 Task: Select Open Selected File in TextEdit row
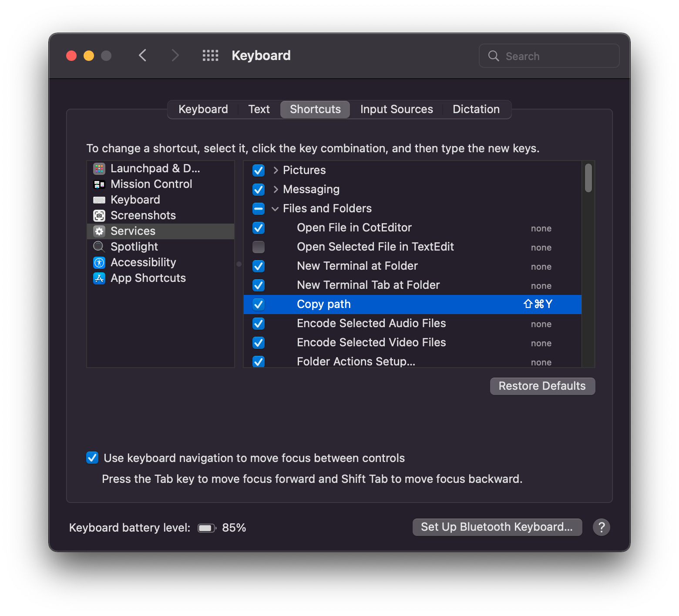[413, 247]
